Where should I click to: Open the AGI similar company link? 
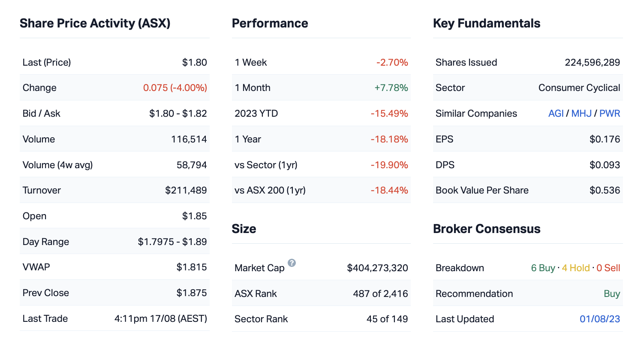[556, 113]
